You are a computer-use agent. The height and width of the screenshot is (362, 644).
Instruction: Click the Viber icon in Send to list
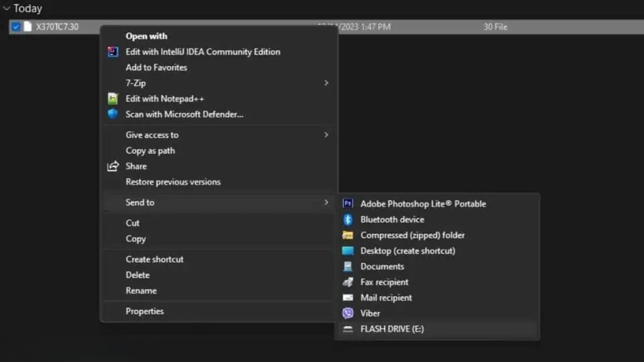(x=347, y=313)
